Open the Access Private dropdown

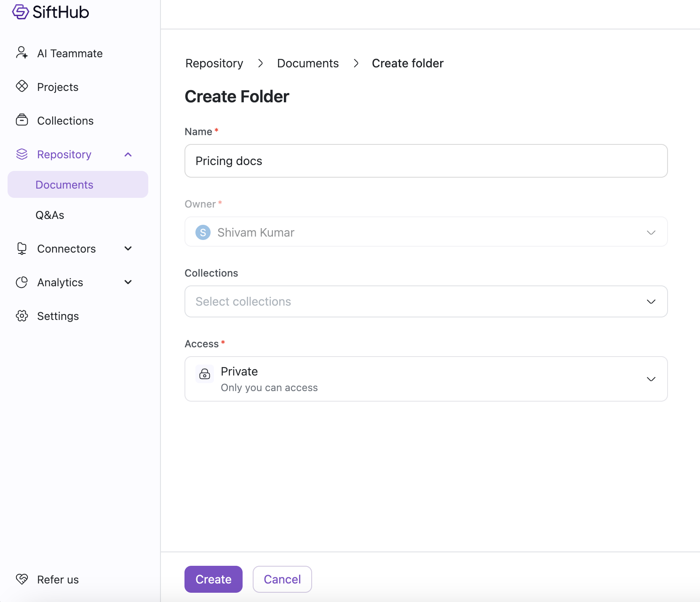(426, 379)
